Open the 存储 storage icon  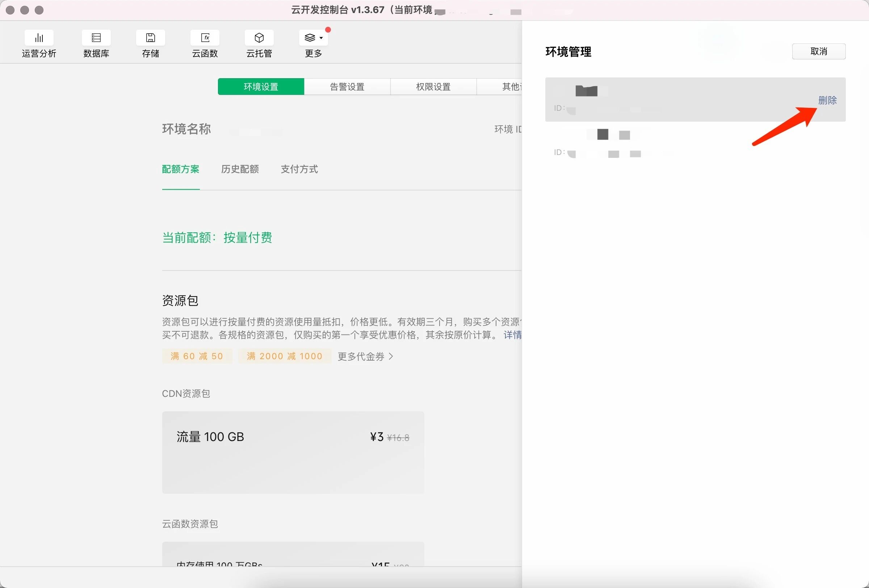150,38
